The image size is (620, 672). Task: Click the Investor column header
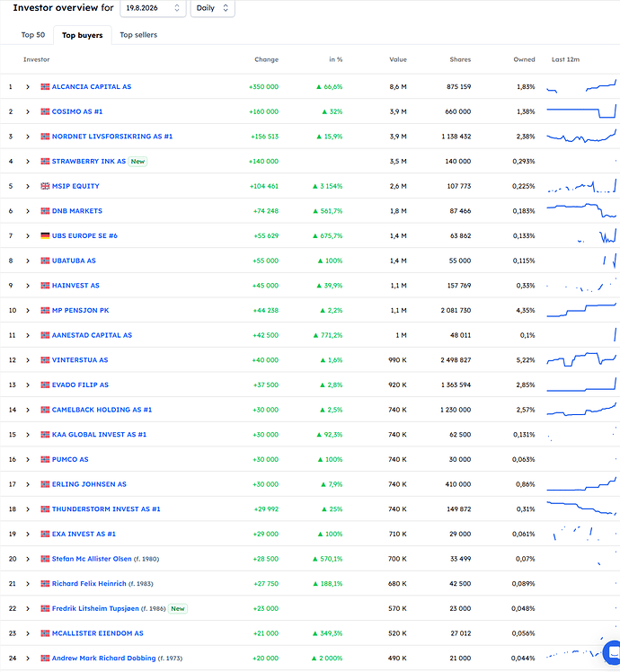[x=37, y=59]
